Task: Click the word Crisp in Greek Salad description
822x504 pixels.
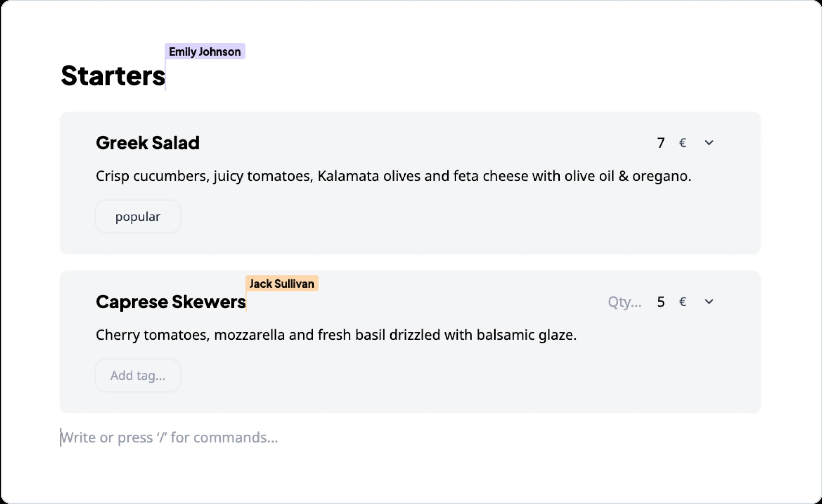Action: pyautogui.click(x=112, y=176)
